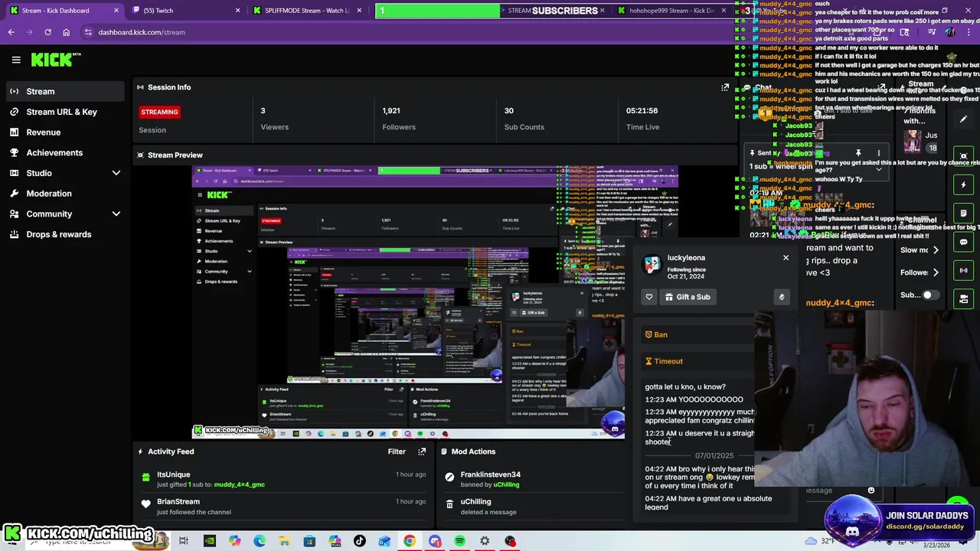This screenshot has width=980, height=551.
Task: Open the hamburger menu beside the Kick logo
Action: 16,60
